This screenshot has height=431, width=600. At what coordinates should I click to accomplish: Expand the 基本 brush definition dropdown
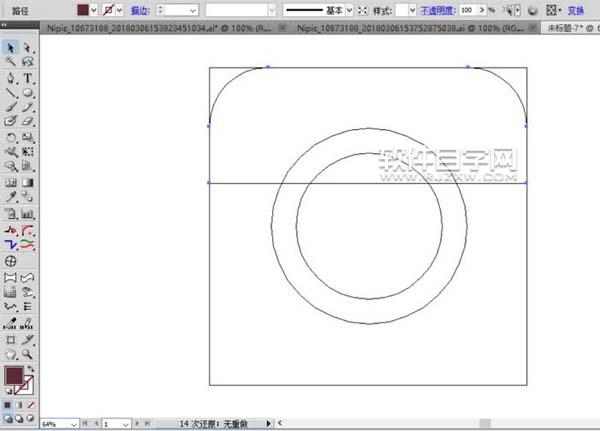[349, 9]
